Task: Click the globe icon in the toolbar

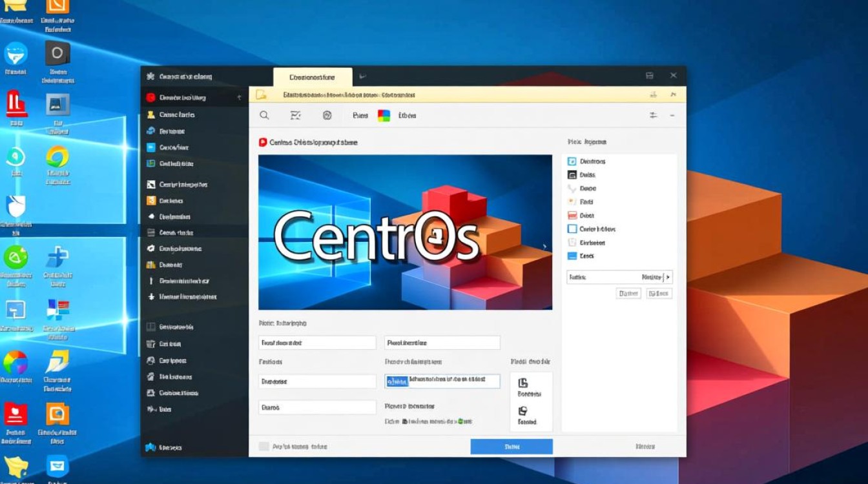Action: coord(327,116)
